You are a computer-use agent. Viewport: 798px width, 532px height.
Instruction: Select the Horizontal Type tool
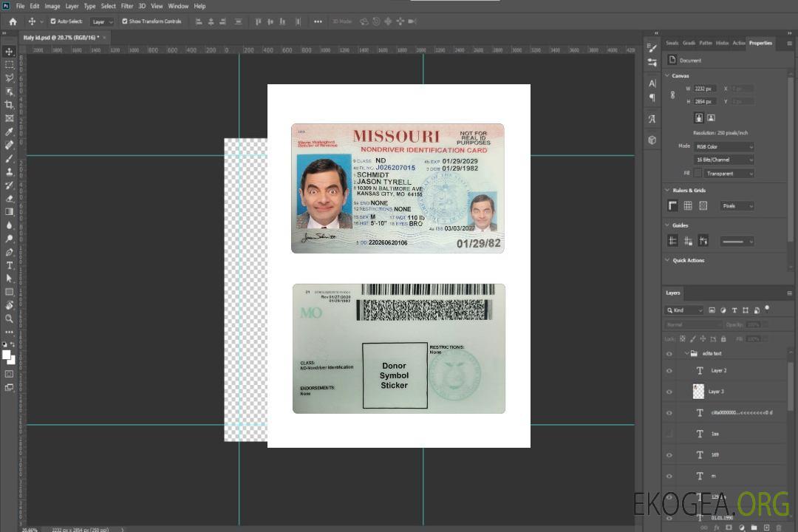(x=10, y=265)
